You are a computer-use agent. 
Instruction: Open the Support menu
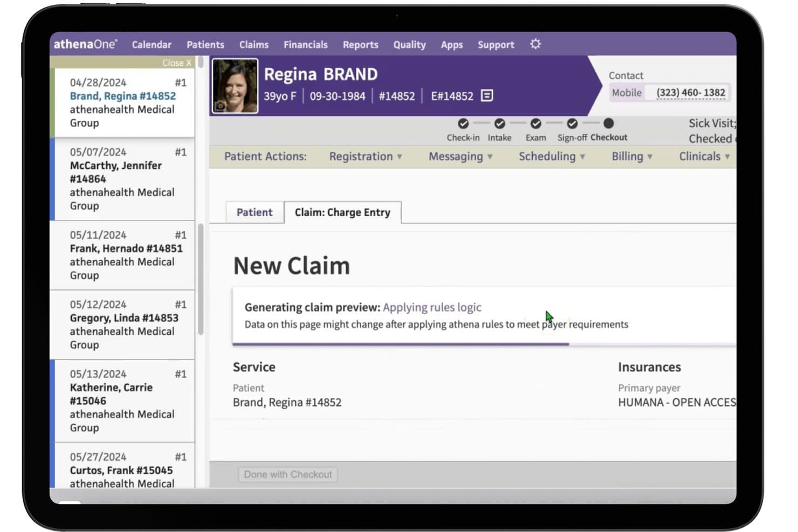point(496,45)
